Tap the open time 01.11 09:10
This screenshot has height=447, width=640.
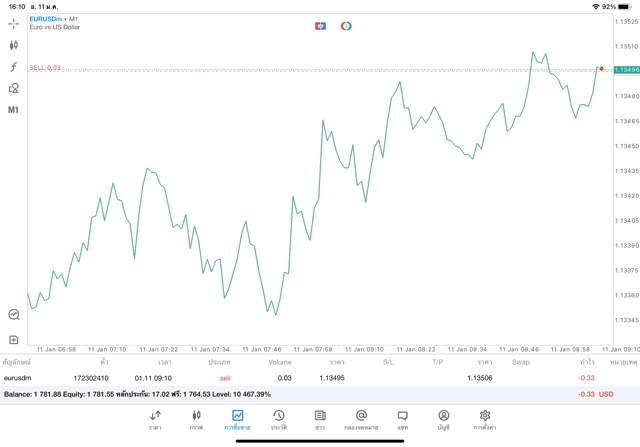153,378
